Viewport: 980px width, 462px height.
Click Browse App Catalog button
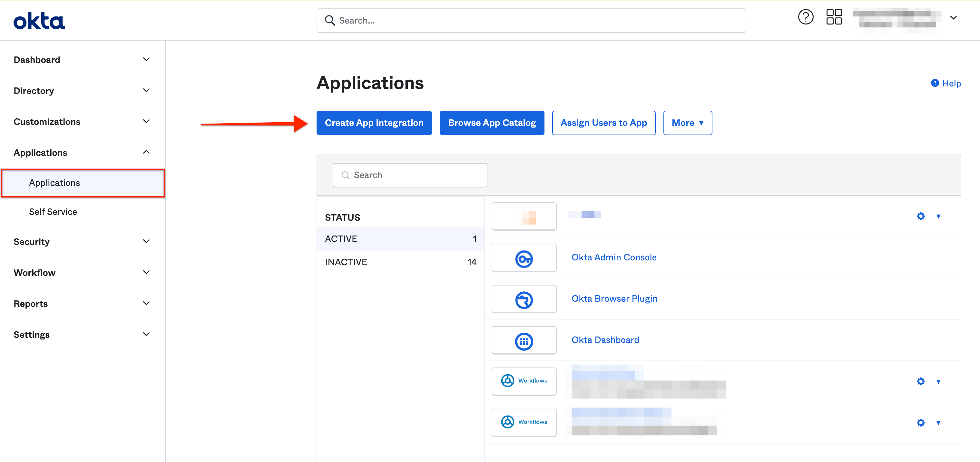click(x=492, y=123)
